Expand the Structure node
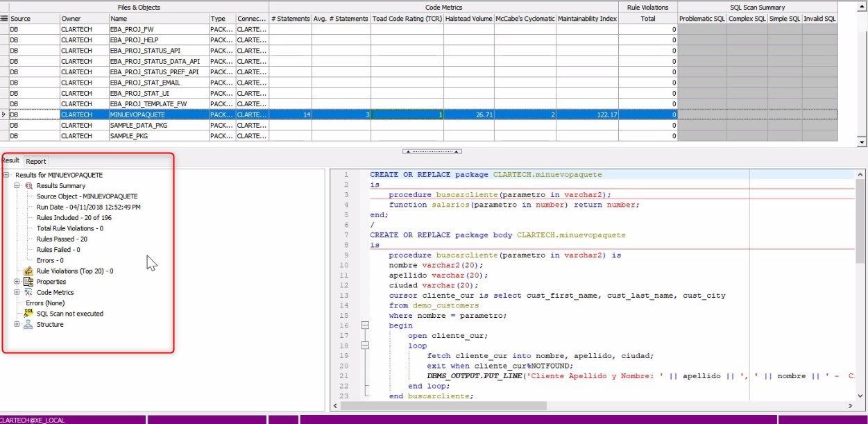This screenshot has height=424, width=868. (x=17, y=324)
